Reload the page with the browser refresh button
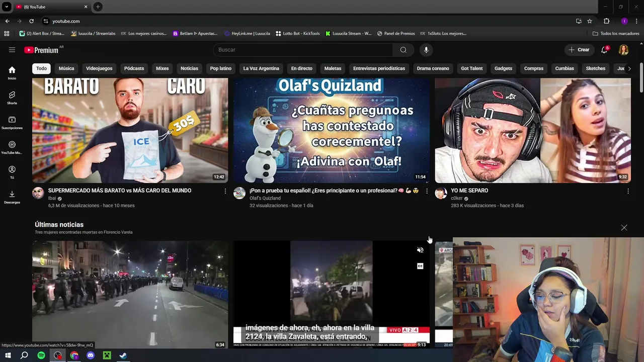644x362 pixels. [31, 21]
